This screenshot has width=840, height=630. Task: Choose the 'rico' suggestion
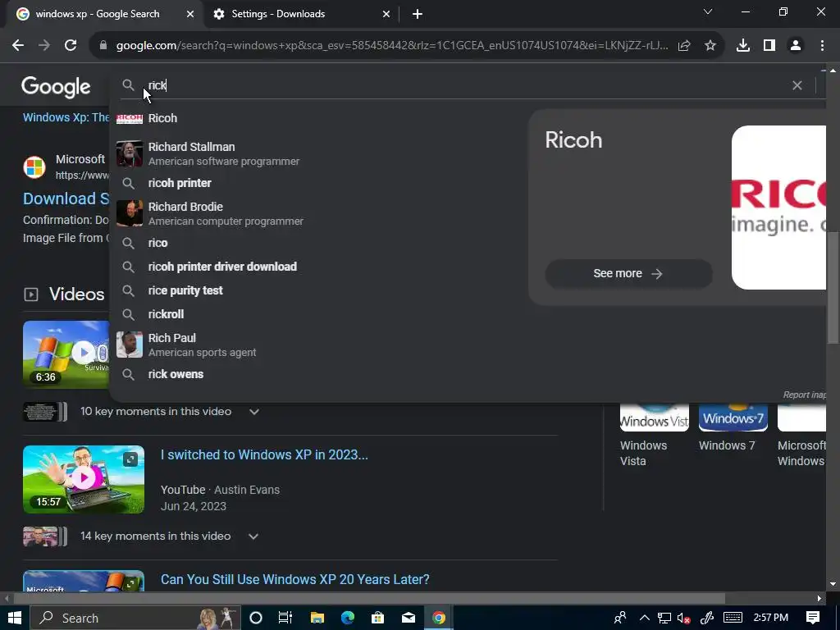point(158,243)
